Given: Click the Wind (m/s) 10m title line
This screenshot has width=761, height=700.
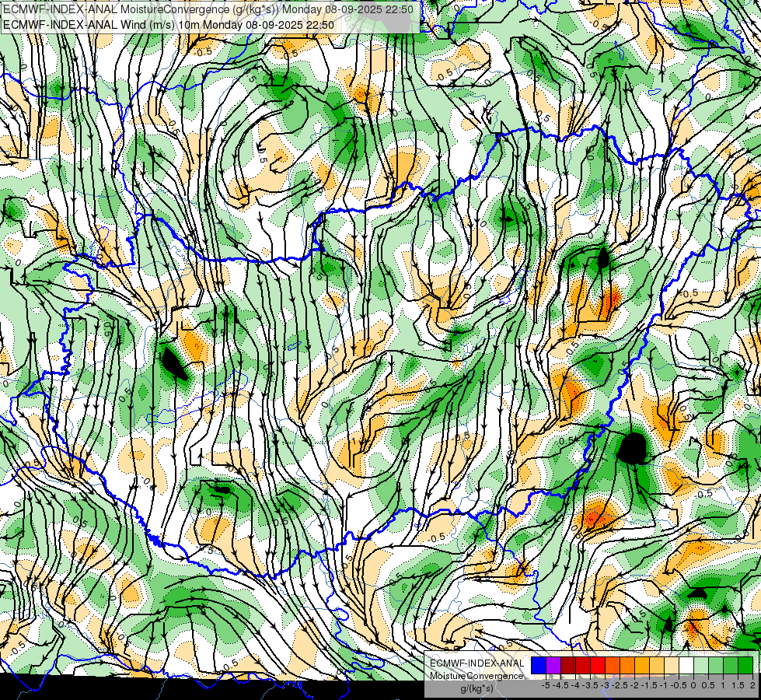Looking at the screenshot, I should pyautogui.click(x=168, y=24).
